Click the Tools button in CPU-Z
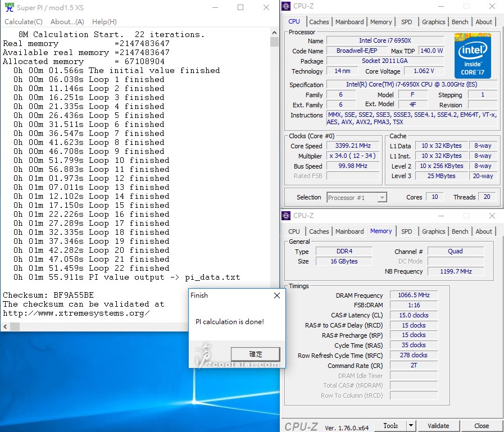The width and height of the screenshot is (504, 432). [391, 426]
